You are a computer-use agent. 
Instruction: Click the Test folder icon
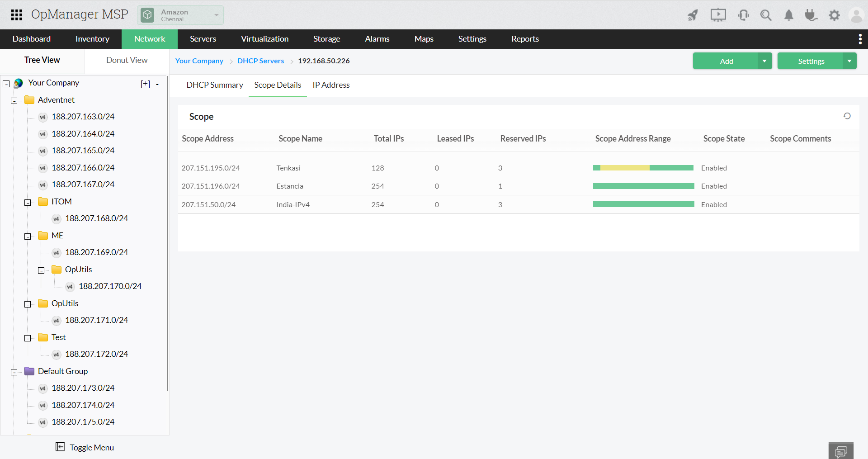[x=43, y=337]
